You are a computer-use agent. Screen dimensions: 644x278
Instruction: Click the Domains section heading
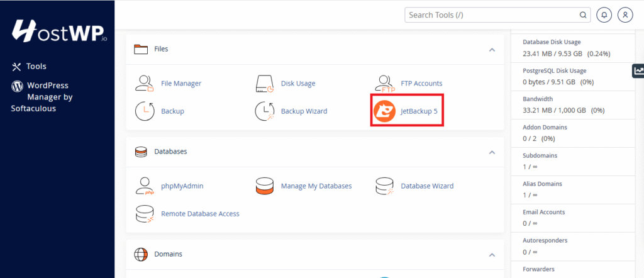pyautogui.click(x=168, y=254)
